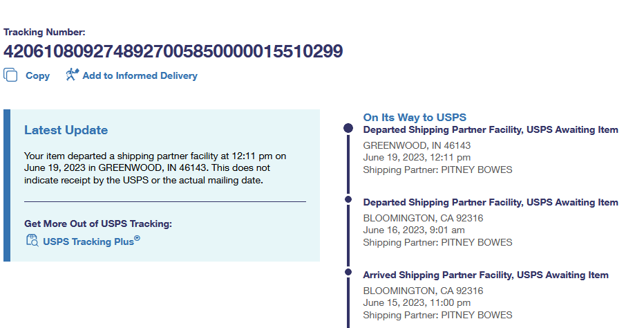Select the On Its Way to USPS status heading
The height and width of the screenshot is (328, 644).
[x=415, y=118]
